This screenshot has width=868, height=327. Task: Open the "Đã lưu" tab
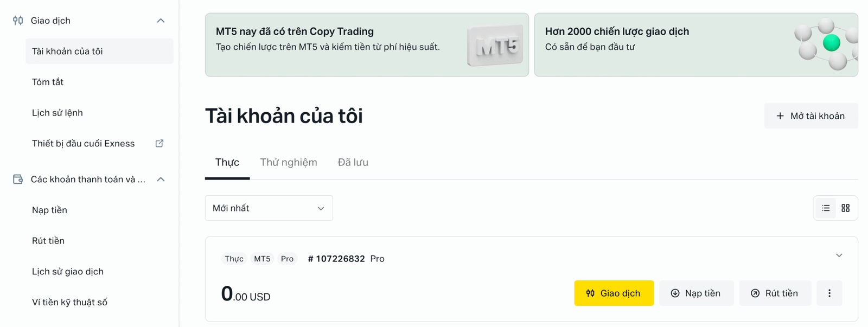pos(353,162)
